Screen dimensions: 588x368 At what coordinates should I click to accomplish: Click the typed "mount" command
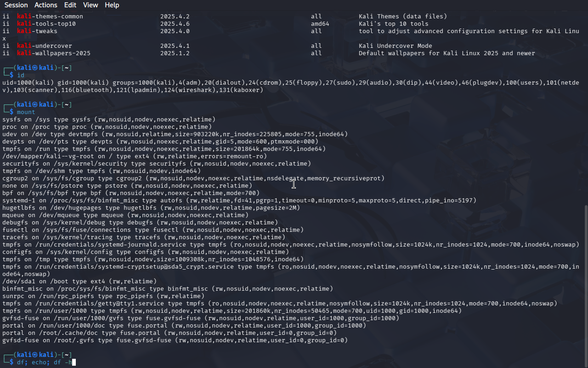click(26, 112)
